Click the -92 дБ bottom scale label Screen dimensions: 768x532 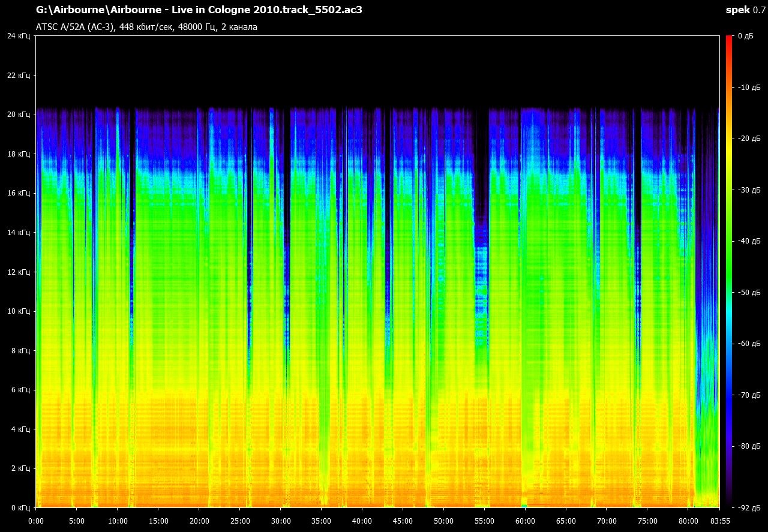(x=748, y=508)
